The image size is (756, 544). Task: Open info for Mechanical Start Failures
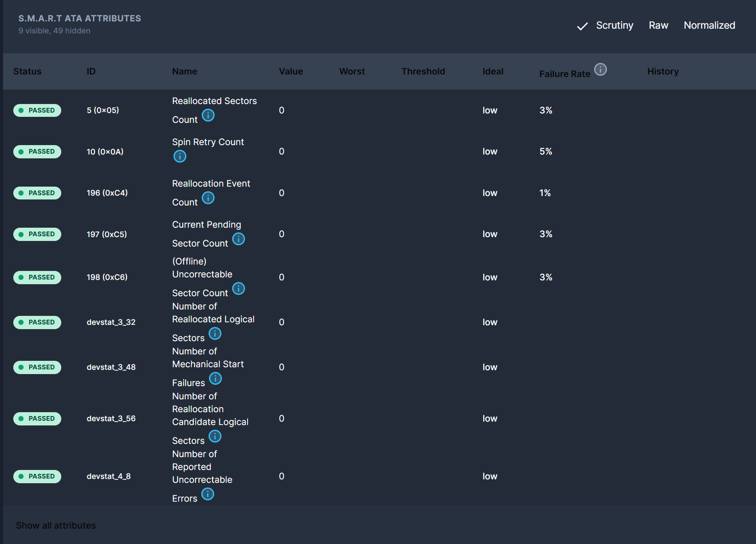[215, 379]
